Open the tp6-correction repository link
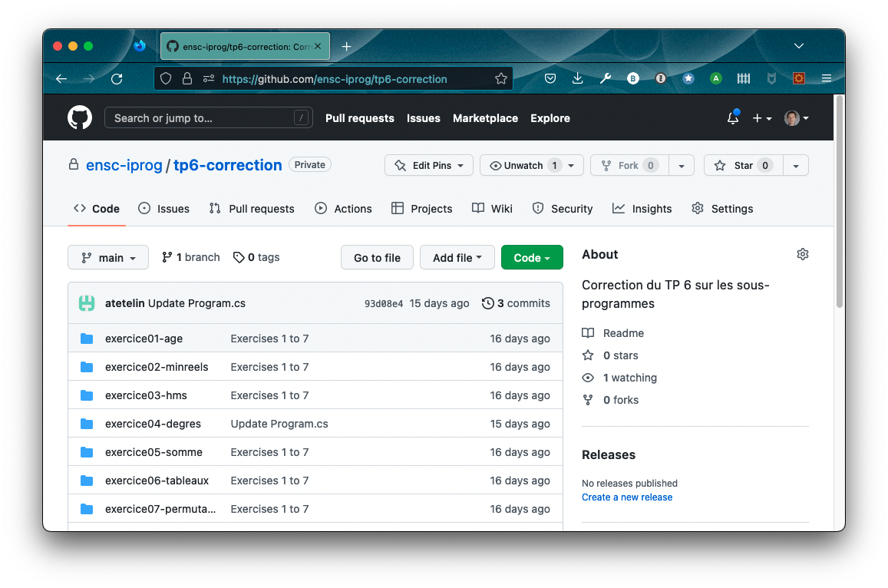Viewport: 888px width, 588px height. (228, 165)
